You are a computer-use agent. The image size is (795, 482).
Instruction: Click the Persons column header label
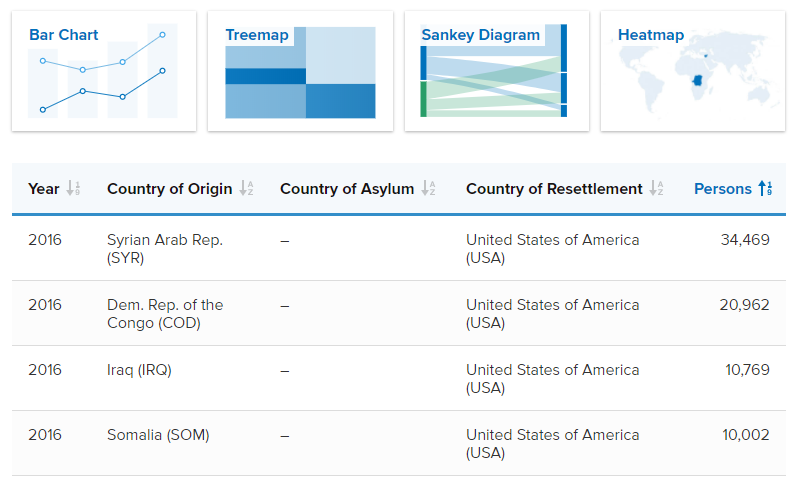722,189
